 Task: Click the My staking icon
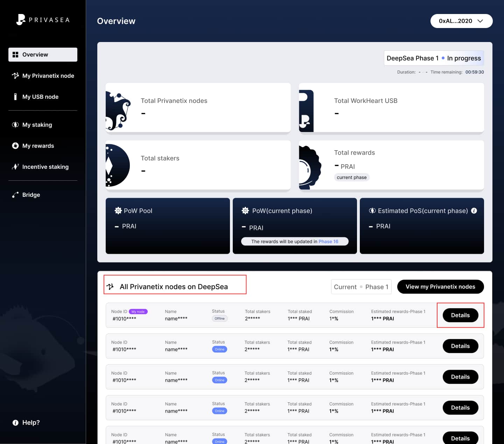click(15, 125)
